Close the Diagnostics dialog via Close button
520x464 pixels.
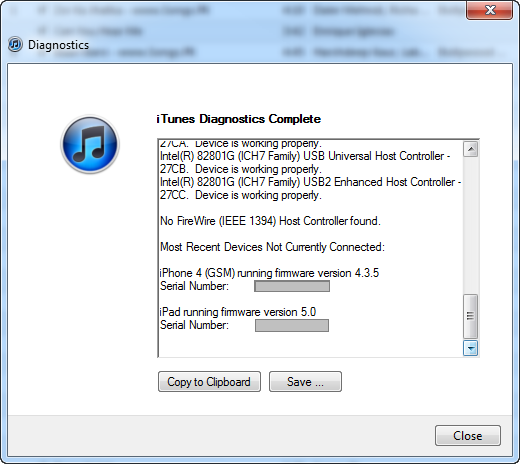[468, 436]
